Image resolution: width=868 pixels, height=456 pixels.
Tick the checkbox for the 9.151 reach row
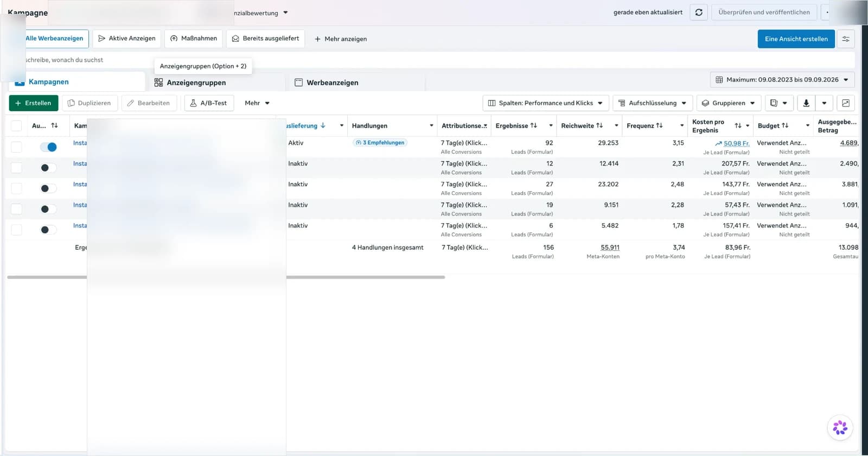click(x=16, y=209)
